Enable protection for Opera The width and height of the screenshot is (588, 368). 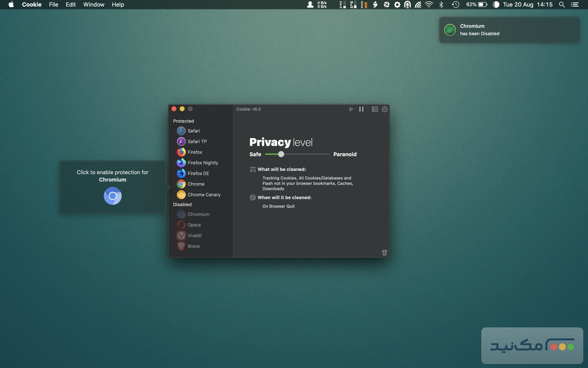[194, 225]
